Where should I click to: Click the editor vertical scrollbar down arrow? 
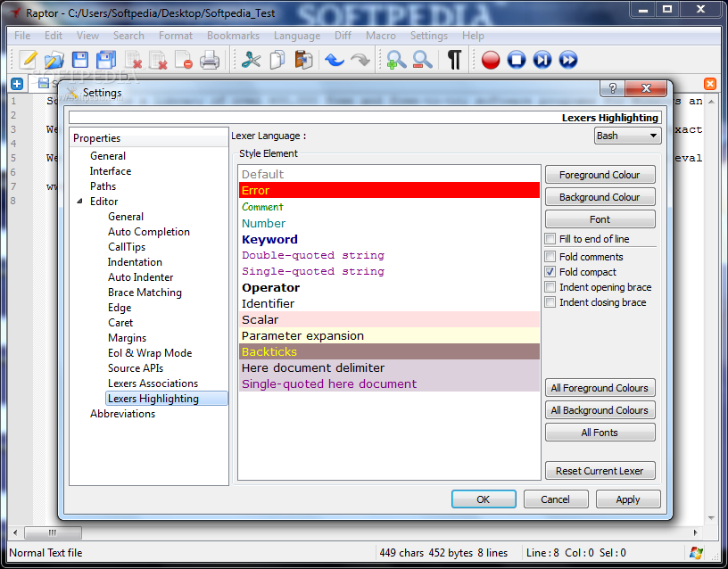pos(711,518)
